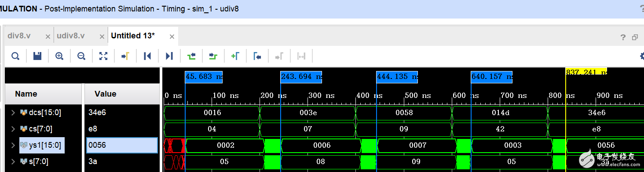Click the 0016 segment of dcs waveform
This screenshot has height=172, width=644.
pos(212,112)
